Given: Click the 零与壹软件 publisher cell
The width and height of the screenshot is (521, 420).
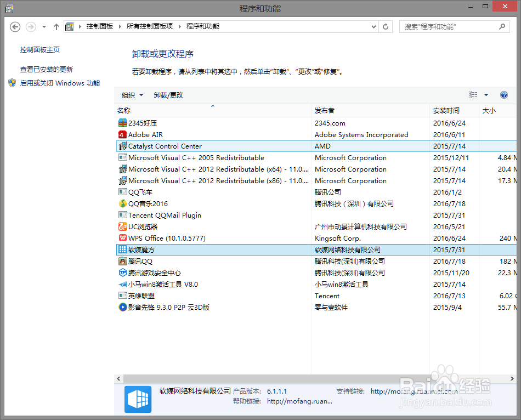Looking at the screenshot, I should 331,308.
